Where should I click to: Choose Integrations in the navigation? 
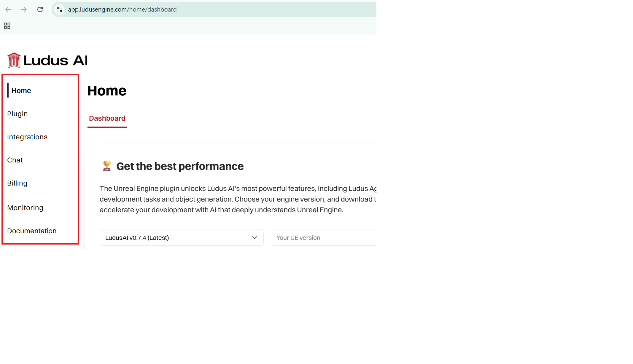coord(27,137)
